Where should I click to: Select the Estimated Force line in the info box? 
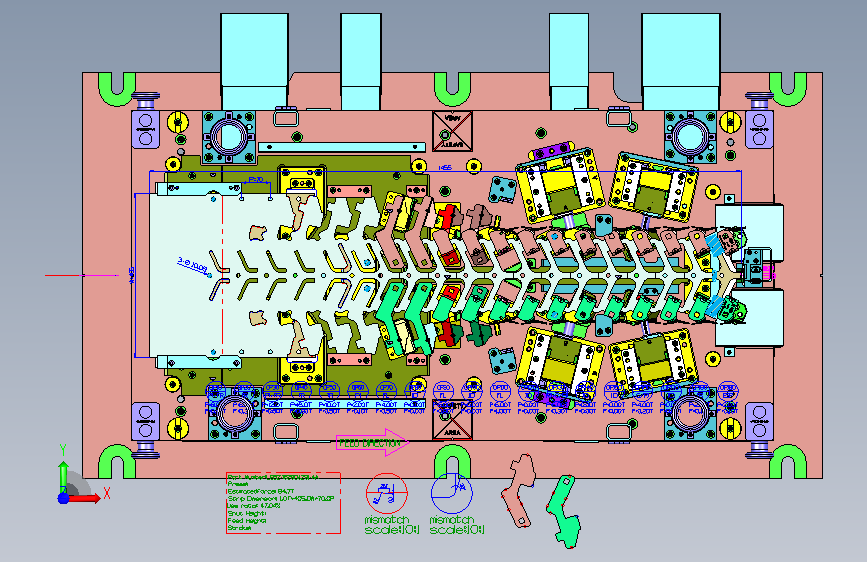tap(261, 491)
